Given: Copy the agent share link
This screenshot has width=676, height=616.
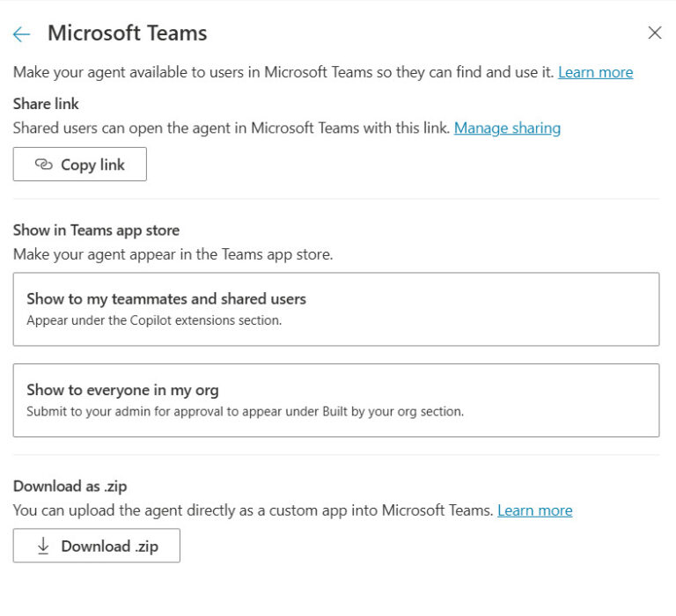Looking at the screenshot, I should coord(80,165).
